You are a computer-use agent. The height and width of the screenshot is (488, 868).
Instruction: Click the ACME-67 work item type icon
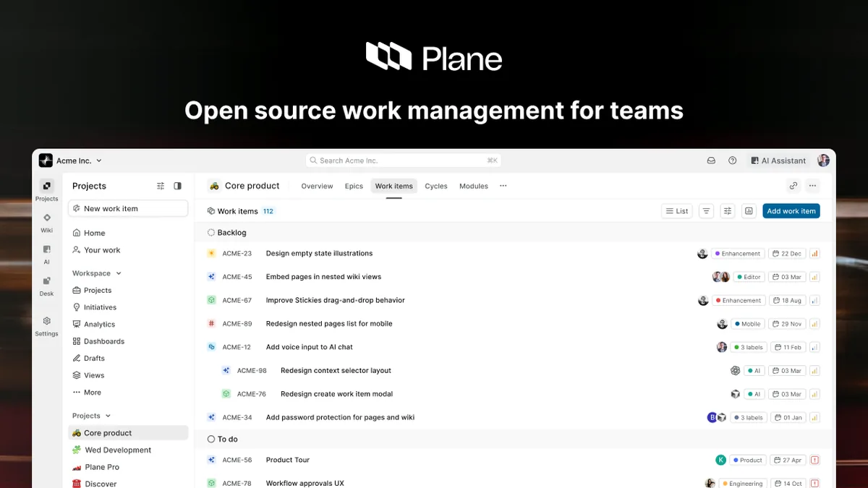(x=211, y=300)
